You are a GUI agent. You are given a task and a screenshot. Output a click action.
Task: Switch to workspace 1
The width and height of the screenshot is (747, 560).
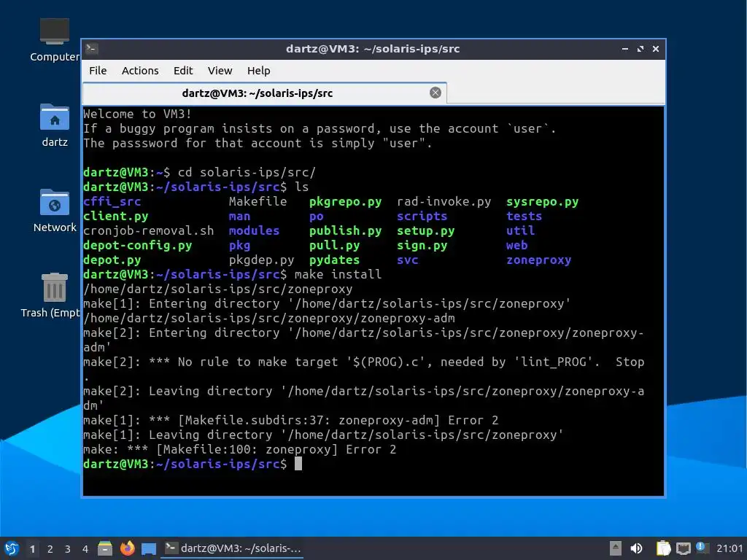tap(32, 549)
